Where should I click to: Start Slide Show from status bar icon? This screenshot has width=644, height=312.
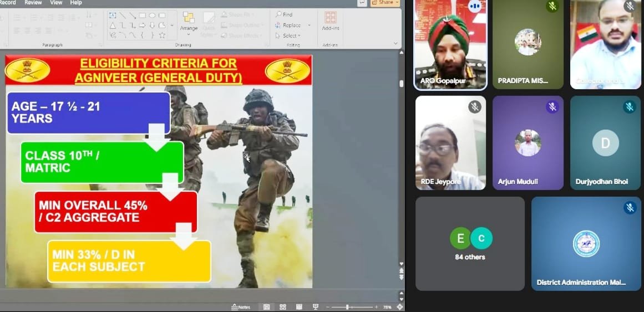pos(316,307)
